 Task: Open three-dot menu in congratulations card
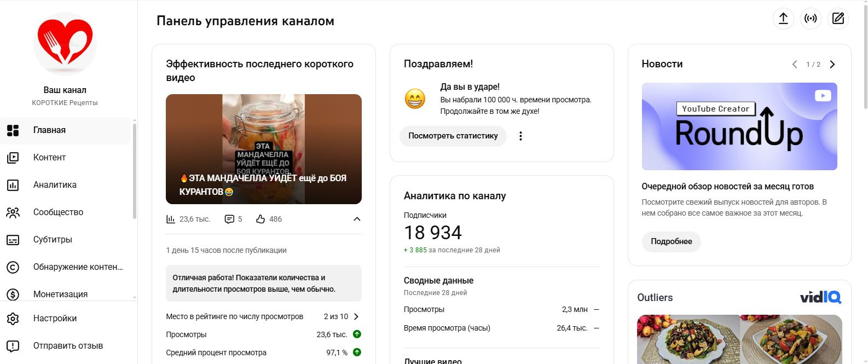click(520, 136)
